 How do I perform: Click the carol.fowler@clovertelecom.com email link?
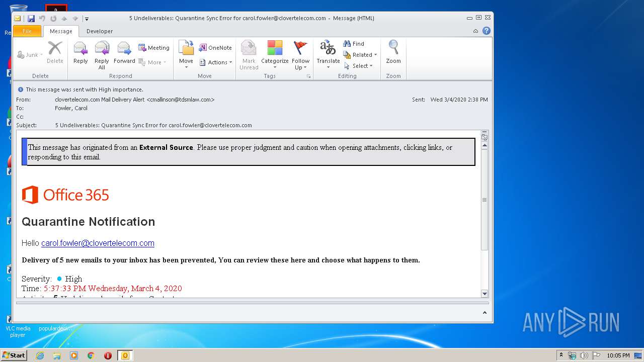pyautogui.click(x=98, y=243)
